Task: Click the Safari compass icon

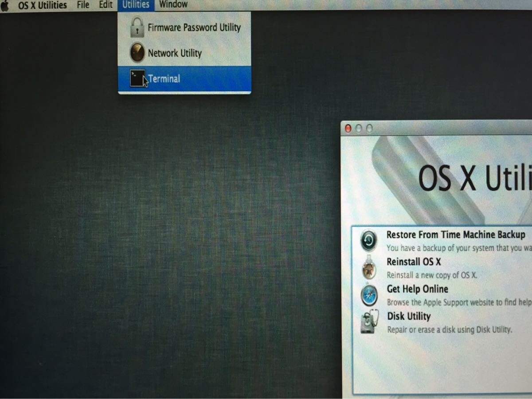Action: 369,295
